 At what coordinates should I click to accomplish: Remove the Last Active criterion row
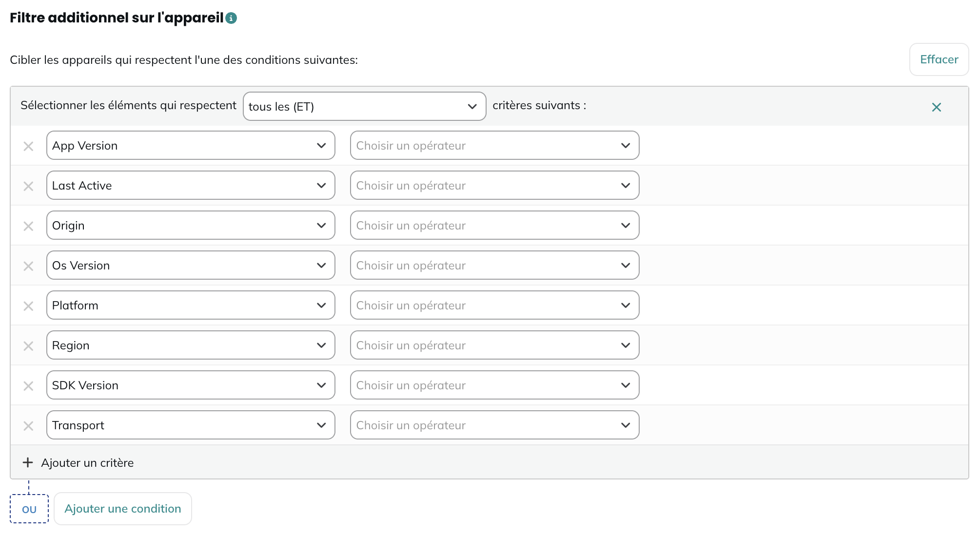[x=28, y=186]
